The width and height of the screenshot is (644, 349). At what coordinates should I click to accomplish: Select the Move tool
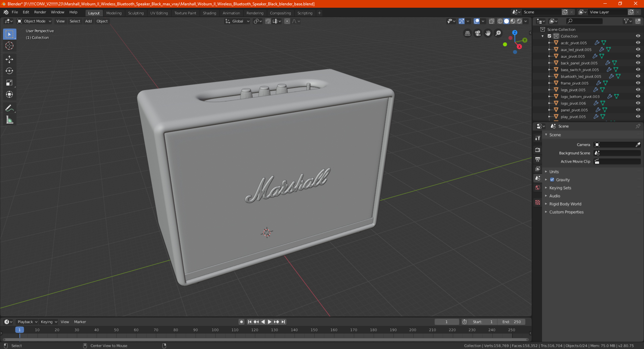pos(9,59)
